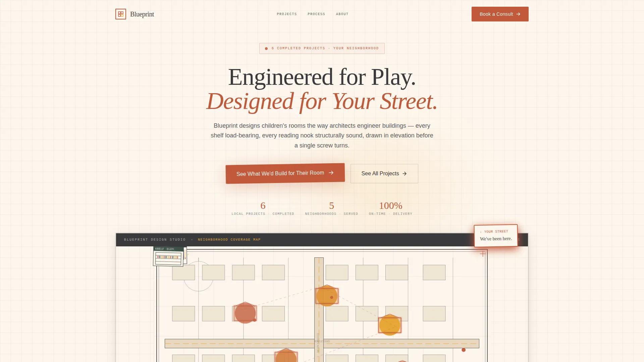Click 'Blueprint Design Studio' header label
Viewport: 644px width, 362px height.
(155, 240)
